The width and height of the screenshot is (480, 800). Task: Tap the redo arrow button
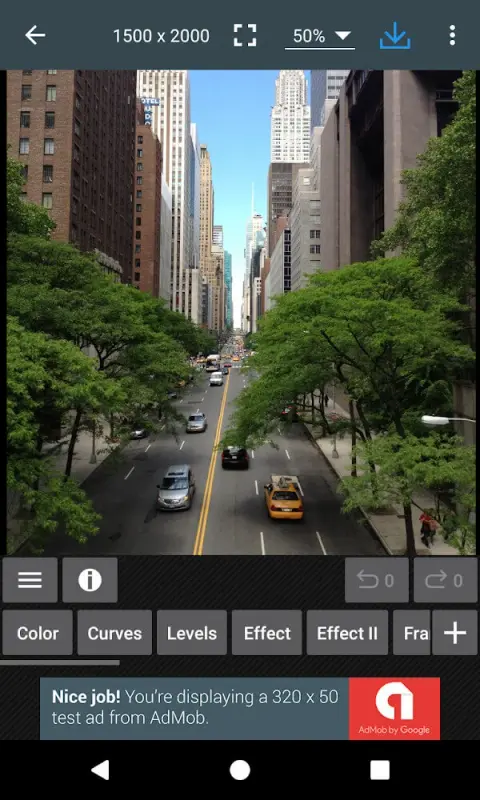pyautogui.click(x=445, y=580)
